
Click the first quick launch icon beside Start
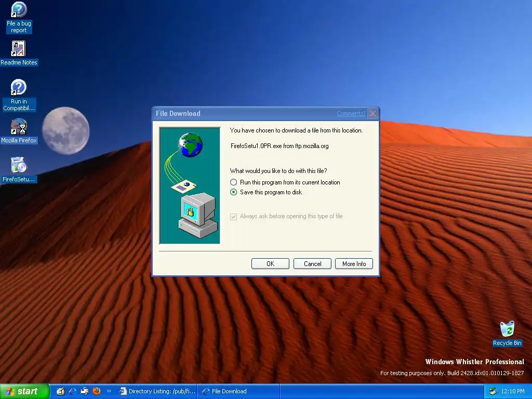(60, 391)
